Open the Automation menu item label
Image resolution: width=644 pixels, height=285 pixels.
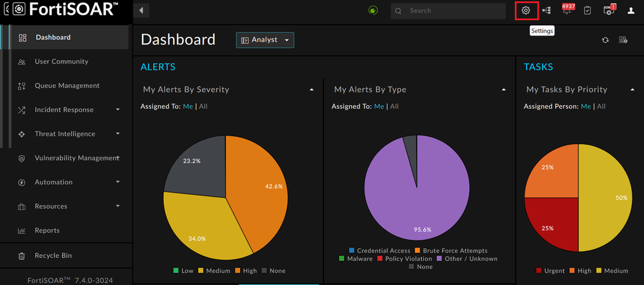click(x=54, y=182)
